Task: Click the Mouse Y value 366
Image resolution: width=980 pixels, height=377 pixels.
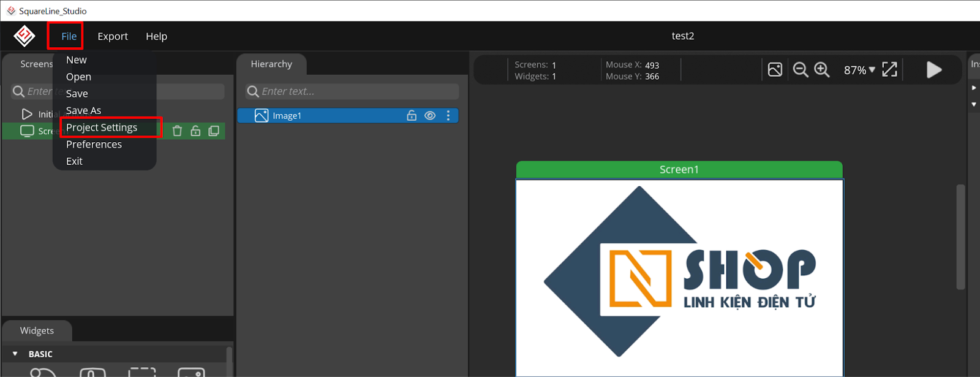Action: [x=652, y=77]
